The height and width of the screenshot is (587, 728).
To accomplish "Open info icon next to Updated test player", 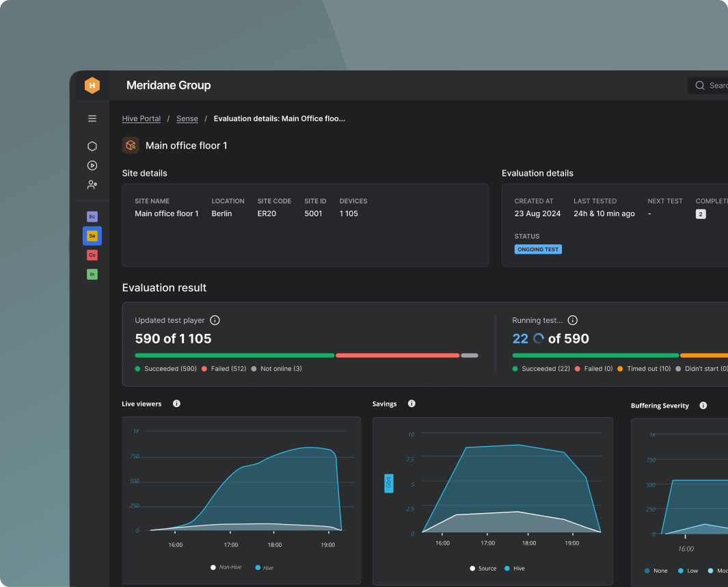I will coord(215,320).
